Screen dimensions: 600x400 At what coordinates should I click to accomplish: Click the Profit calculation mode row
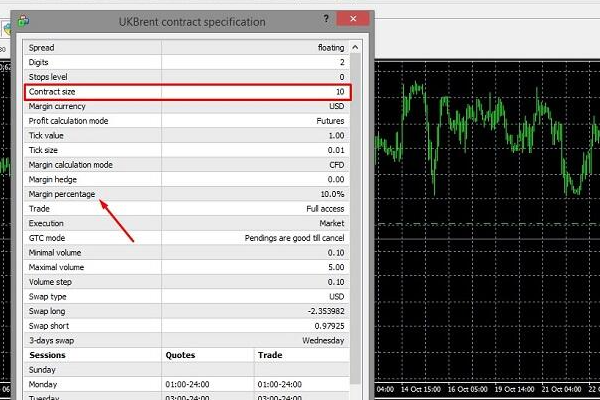(187, 120)
